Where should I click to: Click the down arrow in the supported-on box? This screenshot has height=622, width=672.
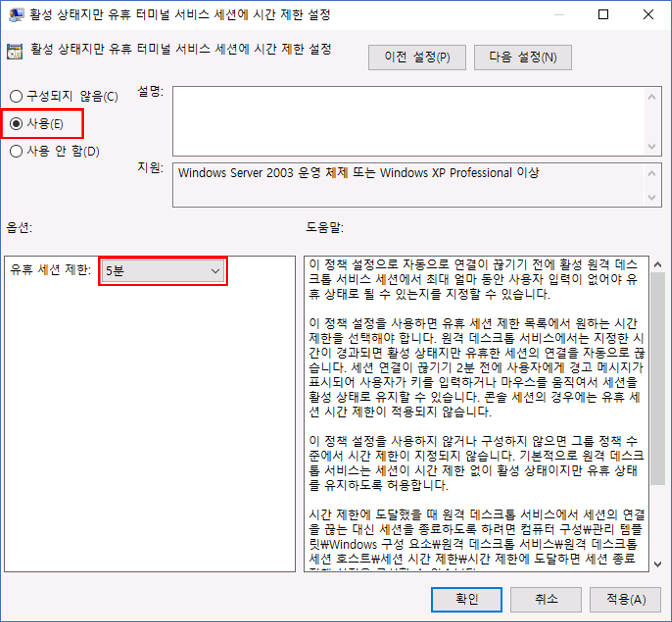click(651, 197)
